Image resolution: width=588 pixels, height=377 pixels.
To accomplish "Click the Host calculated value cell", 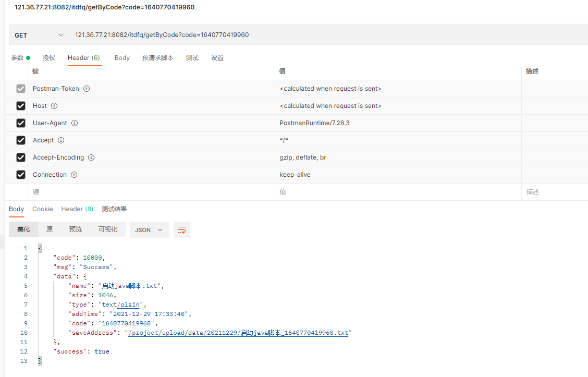I will [398, 106].
